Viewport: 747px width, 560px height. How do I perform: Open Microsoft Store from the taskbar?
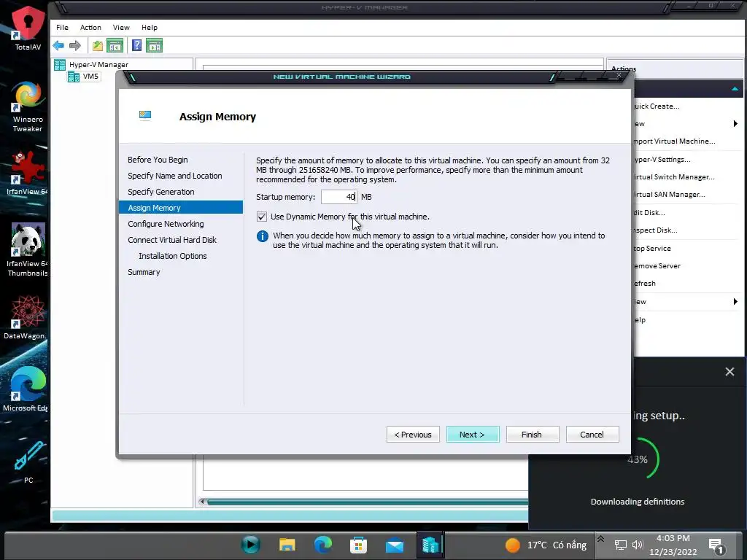pyautogui.click(x=358, y=545)
